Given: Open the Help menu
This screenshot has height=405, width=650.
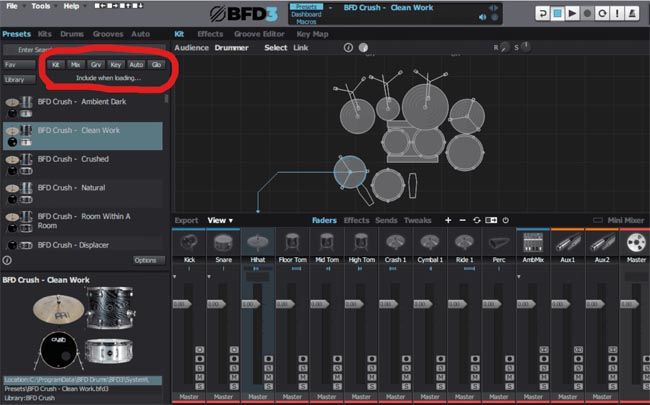Looking at the screenshot, I should click(71, 6).
